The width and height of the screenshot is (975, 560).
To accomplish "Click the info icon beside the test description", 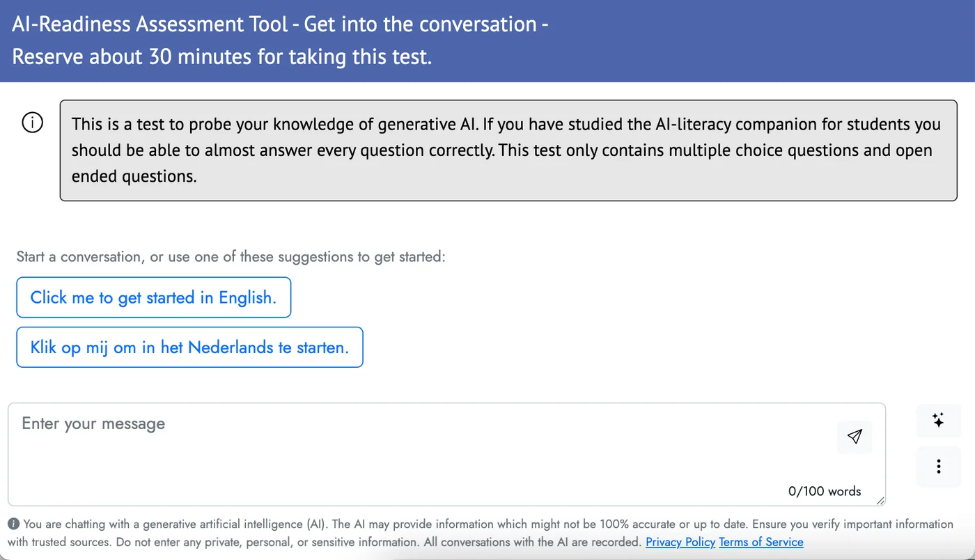I will [x=33, y=123].
